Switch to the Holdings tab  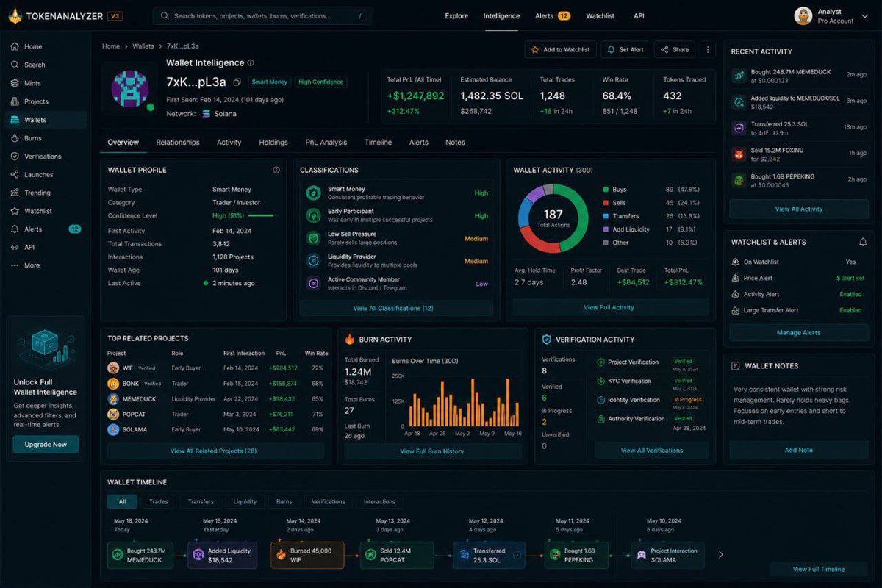click(273, 143)
